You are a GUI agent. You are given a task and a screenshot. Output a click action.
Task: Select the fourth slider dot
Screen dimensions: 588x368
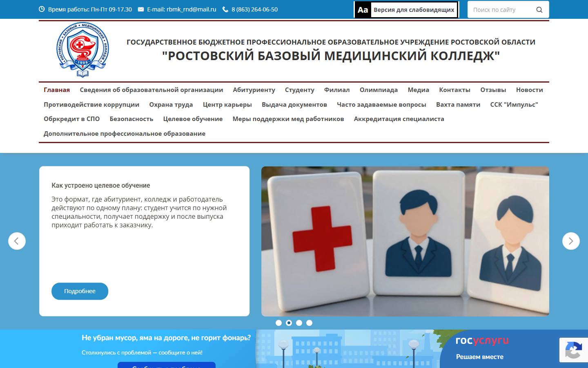click(309, 323)
